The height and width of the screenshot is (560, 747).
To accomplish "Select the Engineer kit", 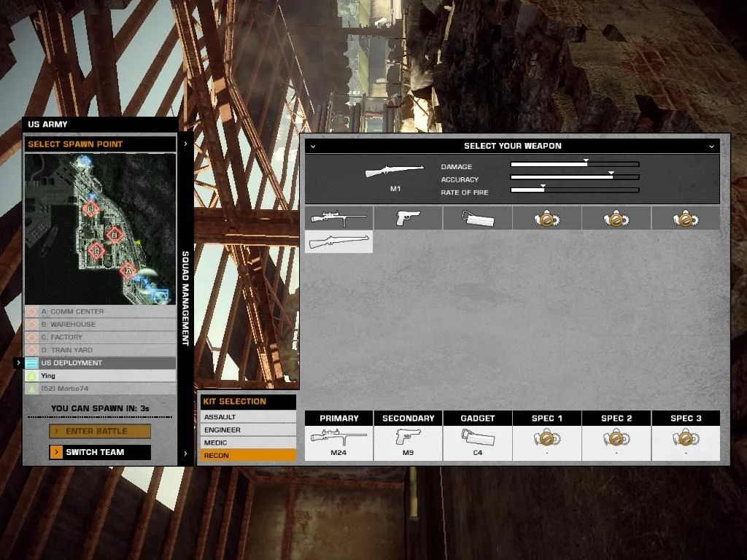I will [248, 429].
